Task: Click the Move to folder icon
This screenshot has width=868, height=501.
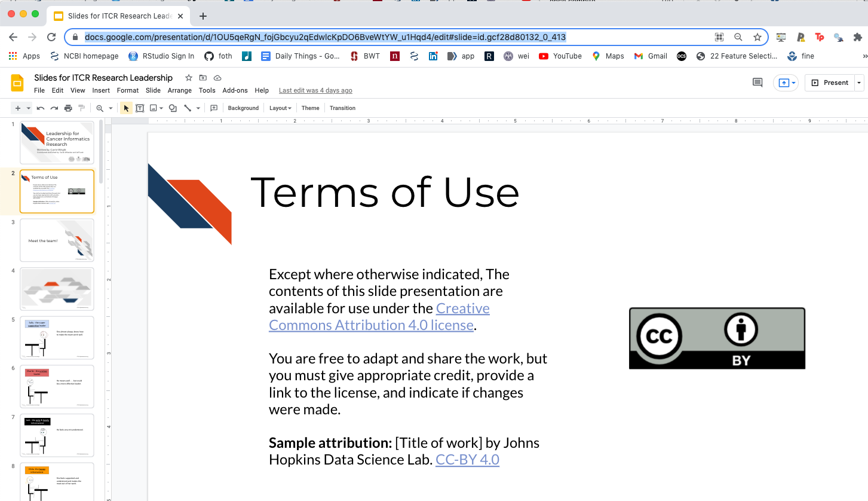Action: click(x=203, y=78)
